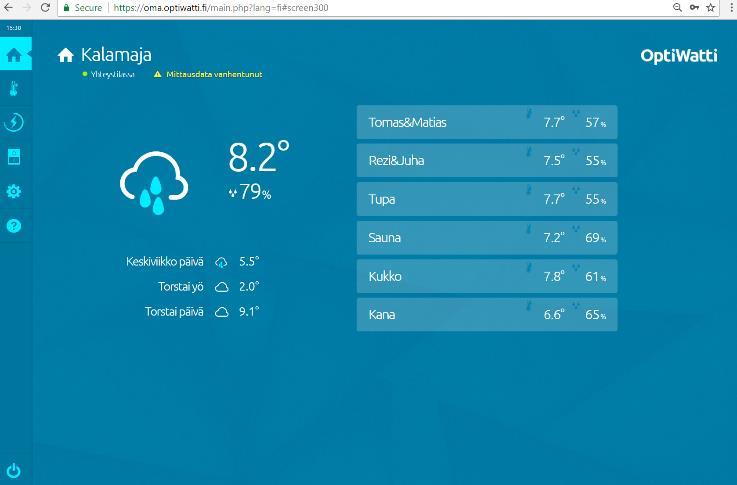
Task: Click Sauna's 69% humidity value
Action: pyautogui.click(x=595, y=238)
